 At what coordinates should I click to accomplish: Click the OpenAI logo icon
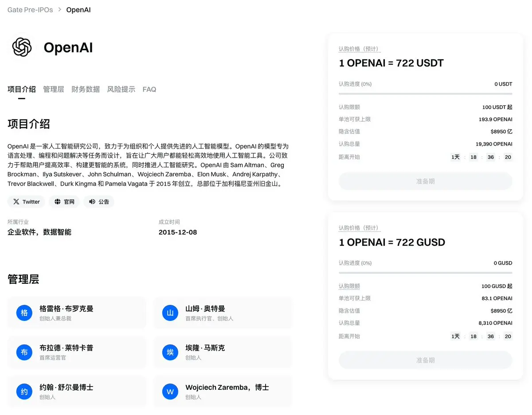22,47
